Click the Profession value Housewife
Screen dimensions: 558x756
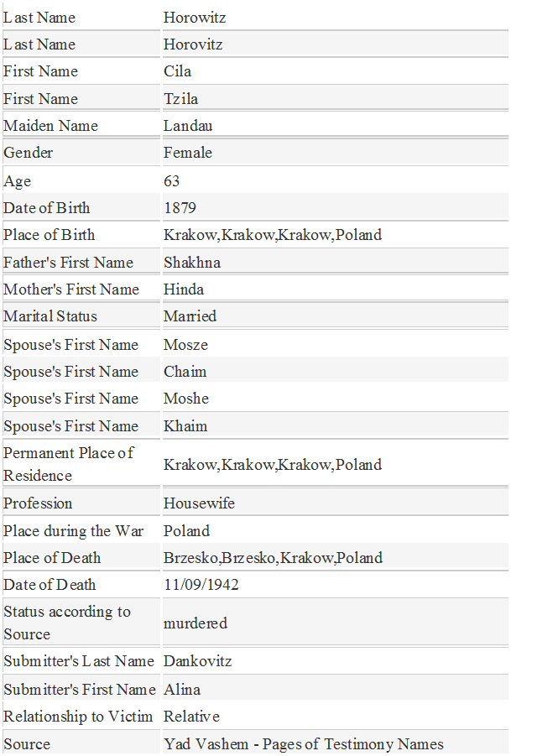point(199,503)
